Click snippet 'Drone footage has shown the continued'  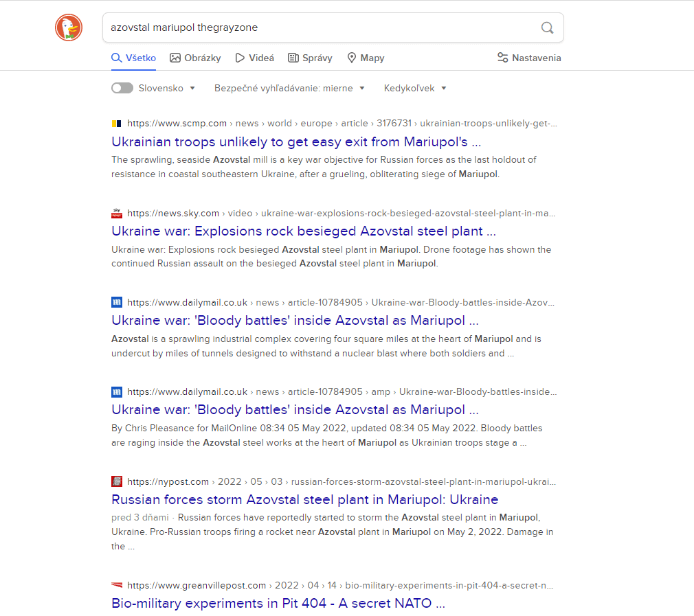click(331, 256)
